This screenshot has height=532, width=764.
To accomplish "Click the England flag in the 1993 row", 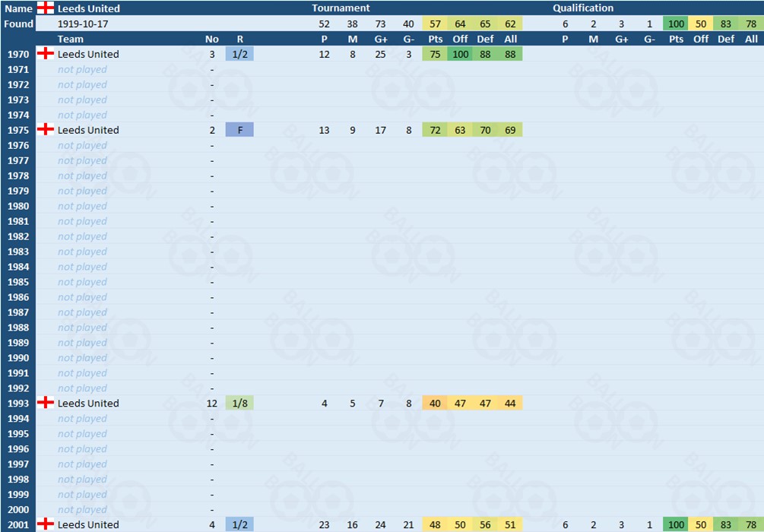I will [46, 403].
